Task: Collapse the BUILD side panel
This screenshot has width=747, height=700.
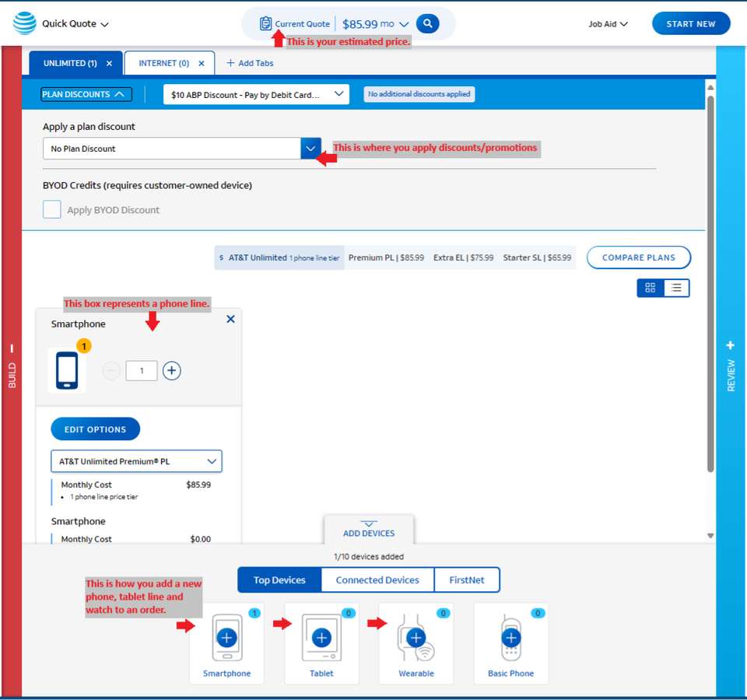Action: tap(12, 366)
